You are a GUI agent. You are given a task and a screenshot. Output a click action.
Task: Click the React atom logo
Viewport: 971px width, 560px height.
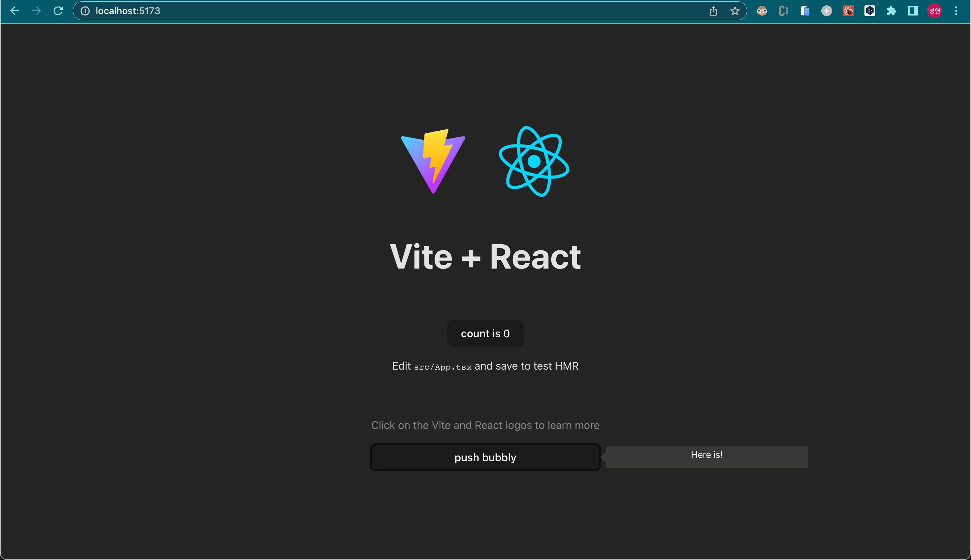tap(534, 161)
